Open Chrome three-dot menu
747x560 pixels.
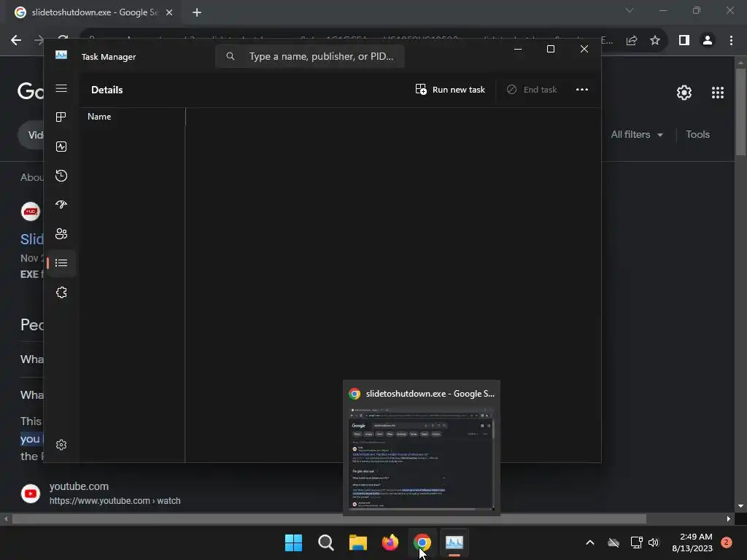[x=731, y=41]
